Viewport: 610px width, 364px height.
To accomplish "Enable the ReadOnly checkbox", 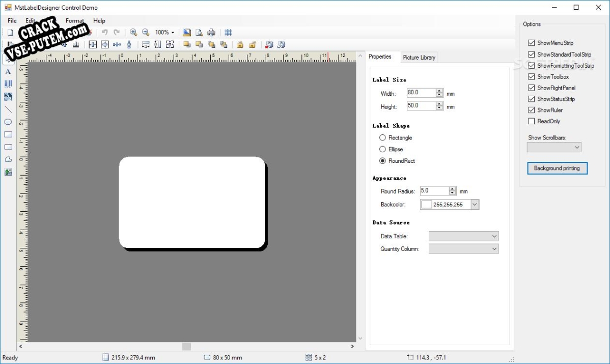I will (531, 121).
